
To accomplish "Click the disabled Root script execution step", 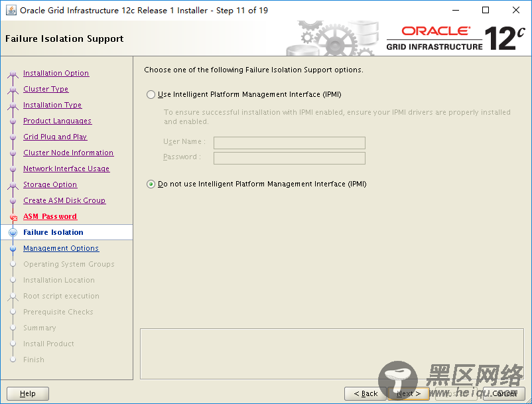I will pyautogui.click(x=61, y=296).
